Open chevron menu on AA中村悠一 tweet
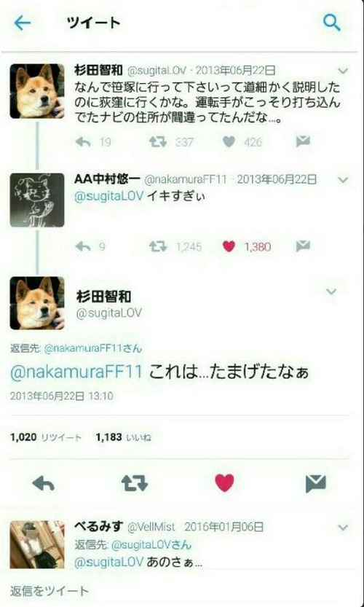Viewport: 364px width, 607px height. [343, 179]
